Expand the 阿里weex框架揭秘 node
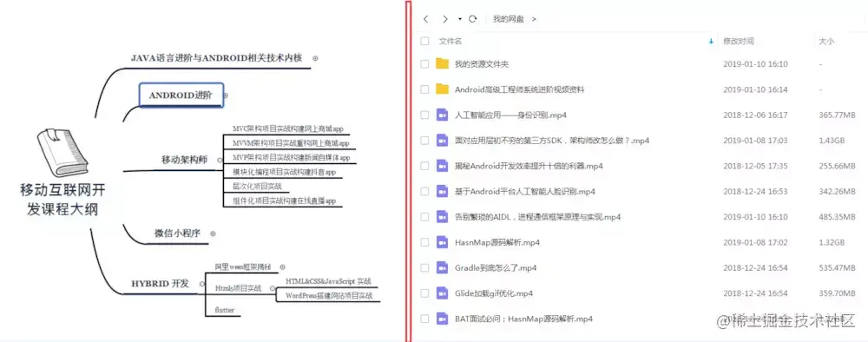 click(282, 266)
